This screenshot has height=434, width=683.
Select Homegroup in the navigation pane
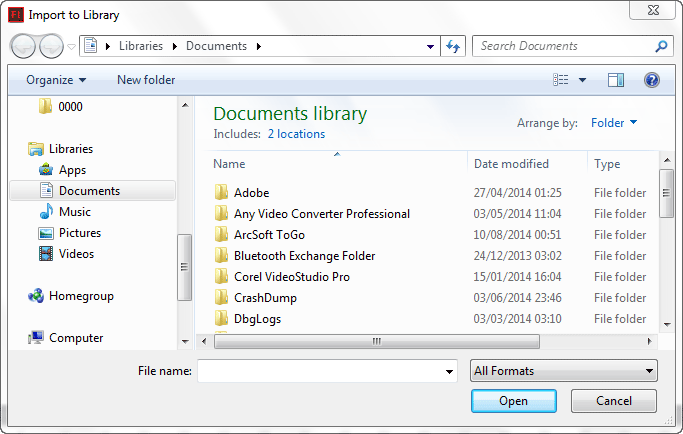click(x=71, y=296)
